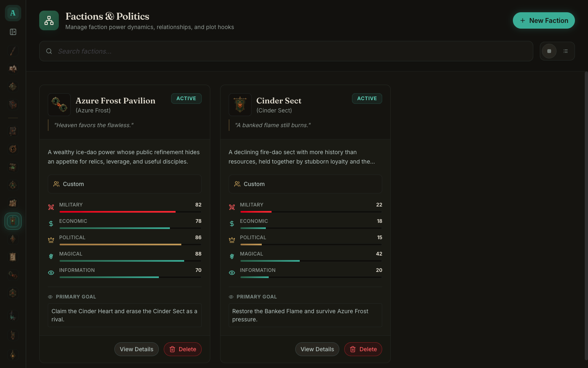Open the round portrait sidebar icon
The width and height of the screenshot is (588, 368).
point(13,149)
